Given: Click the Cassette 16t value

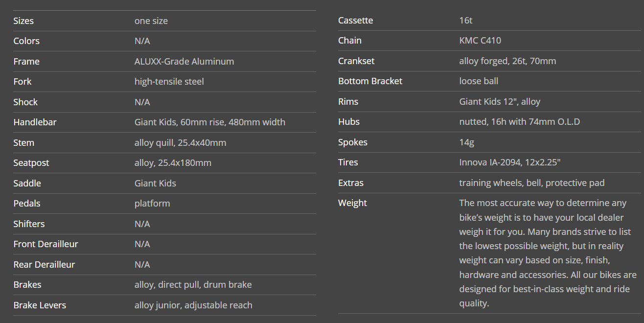Looking at the screenshot, I should pyautogui.click(x=465, y=21).
